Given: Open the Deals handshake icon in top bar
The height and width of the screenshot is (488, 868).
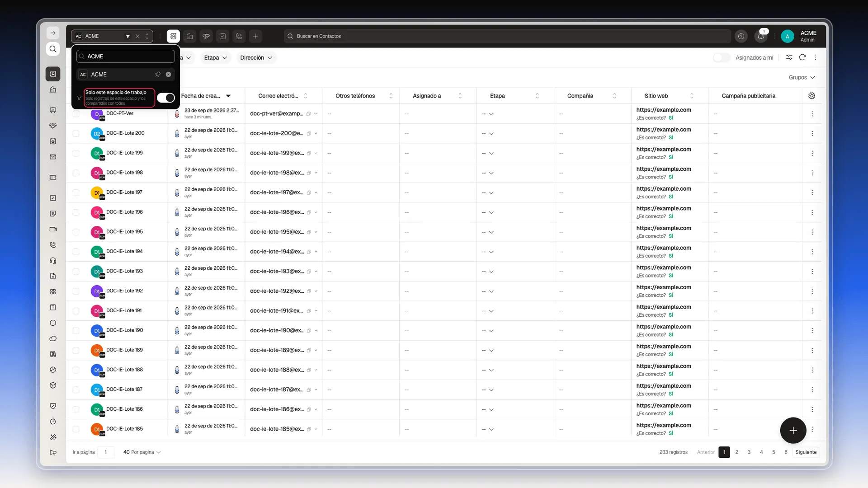Looking at the screenshot, I should pos(206,36).
